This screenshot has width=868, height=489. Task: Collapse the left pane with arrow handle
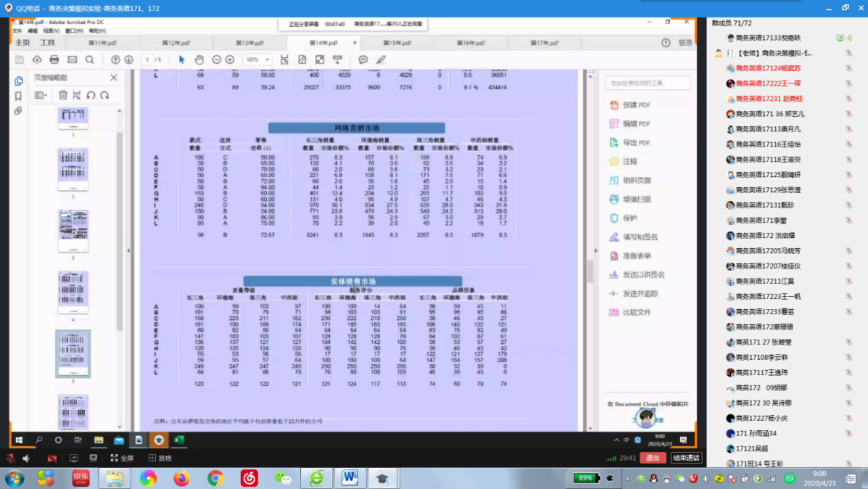tap(128, 251)
